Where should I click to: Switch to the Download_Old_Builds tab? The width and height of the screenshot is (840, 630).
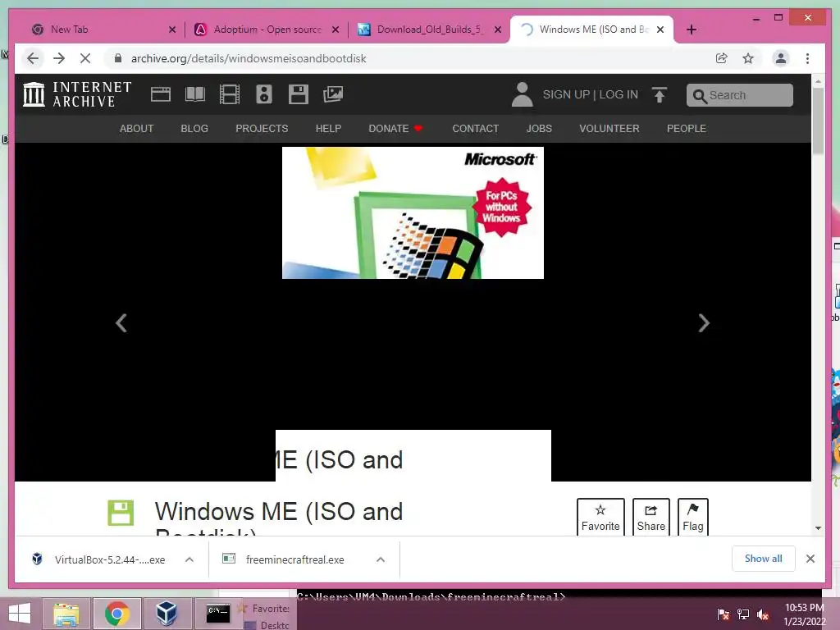(x=430, y=30)
